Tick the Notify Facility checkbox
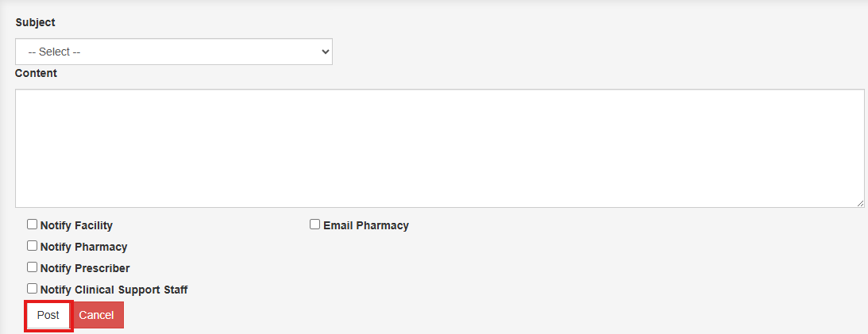Viewport: 868px width, 334px height. point(33,225)
